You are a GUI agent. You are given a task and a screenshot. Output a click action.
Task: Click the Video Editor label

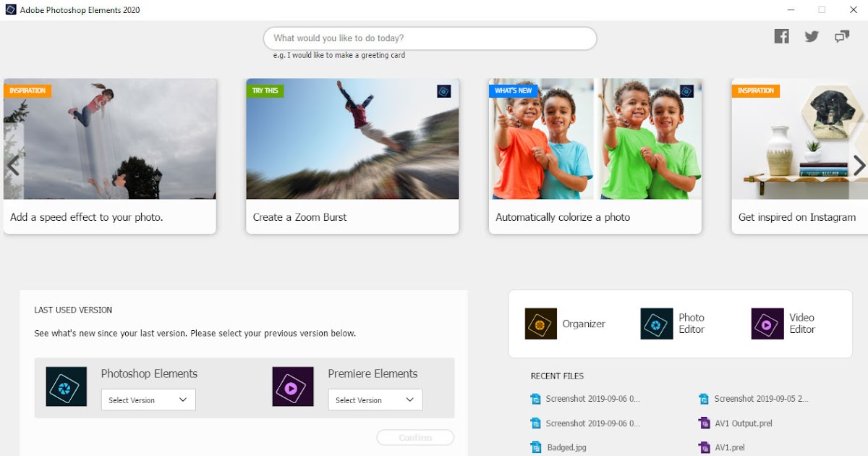click(802, 324)
